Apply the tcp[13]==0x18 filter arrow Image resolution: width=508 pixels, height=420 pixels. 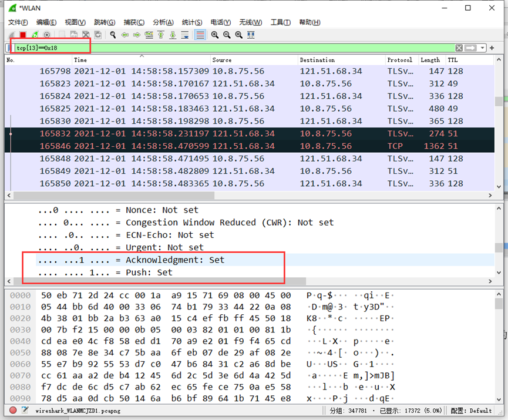pyautogui.click(x=470, y=48)
